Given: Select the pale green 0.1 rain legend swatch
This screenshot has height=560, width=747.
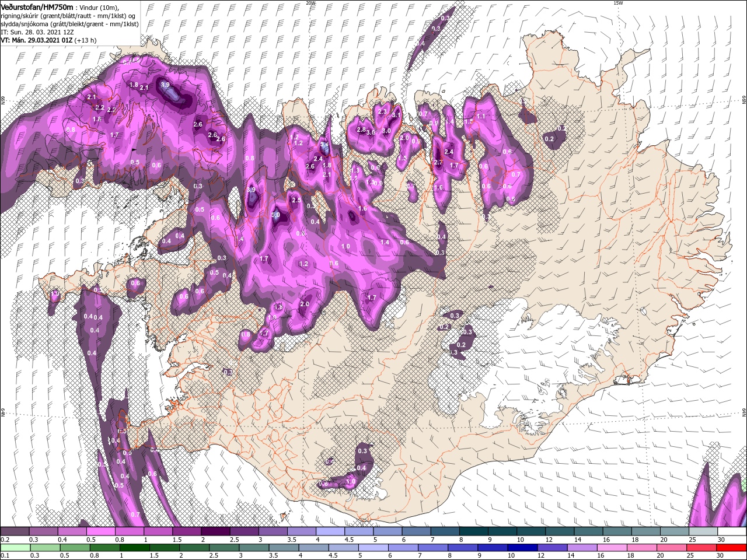Looking at the screenshot, I should point(15,548).
